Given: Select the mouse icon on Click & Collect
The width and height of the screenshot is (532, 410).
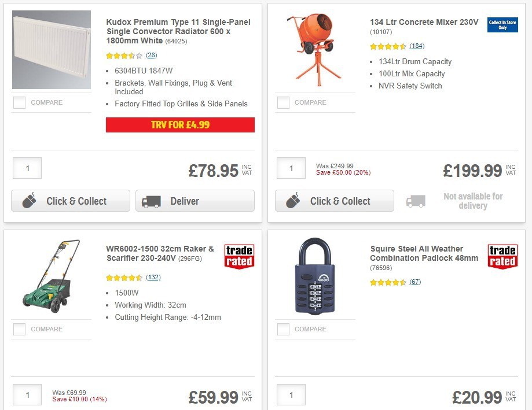Looking at the screenshot, I should (30, 201).
